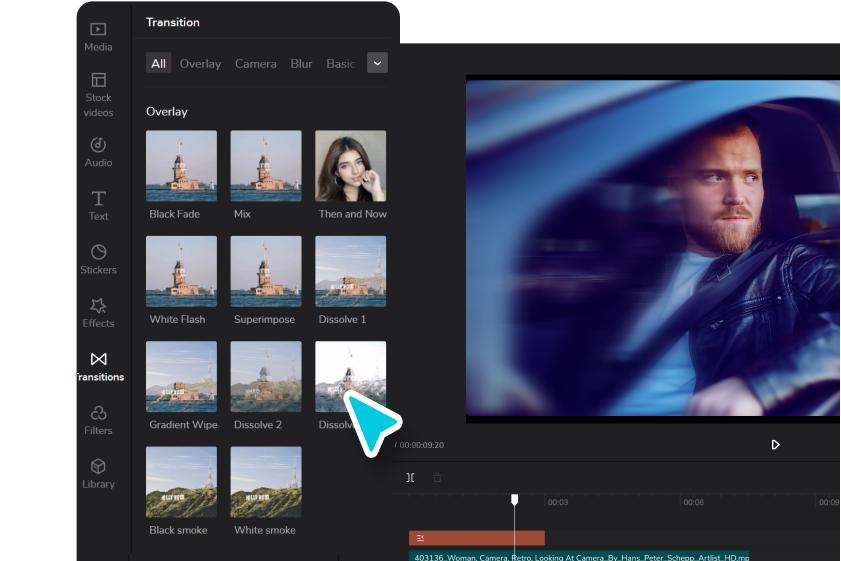The height and width of the screenshot is (561, 841).
Task: Select the All transitions tab
Action: [158, 63]
